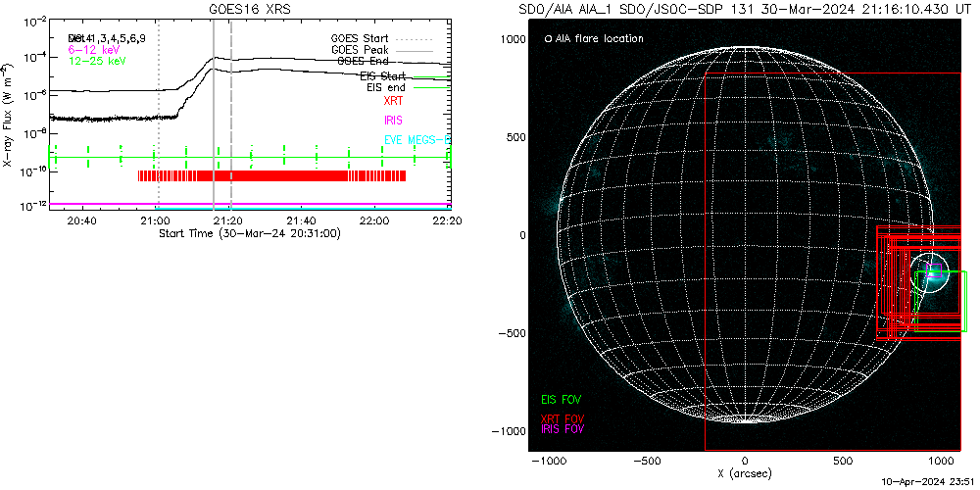Click the 21:20 time tick label
The width and height of the screenshot is (980, 490).
[x=228, y=221]
